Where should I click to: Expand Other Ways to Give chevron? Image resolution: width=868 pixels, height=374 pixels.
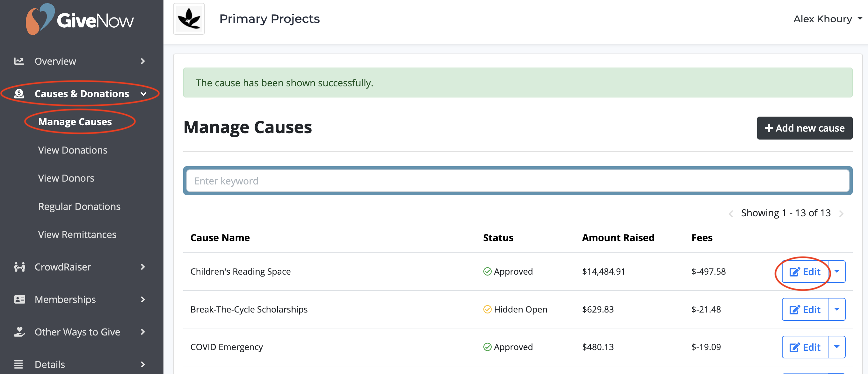[143, 332]
